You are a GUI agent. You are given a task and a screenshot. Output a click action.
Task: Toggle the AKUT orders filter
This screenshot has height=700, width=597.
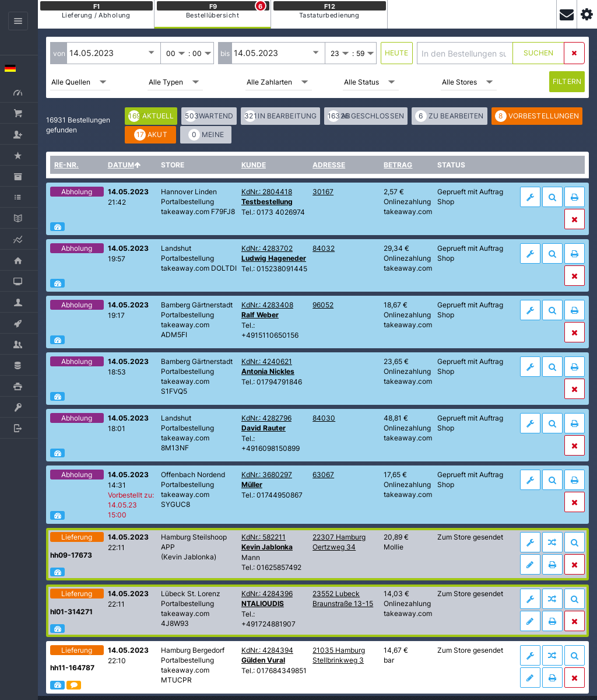tap(150, 135)
